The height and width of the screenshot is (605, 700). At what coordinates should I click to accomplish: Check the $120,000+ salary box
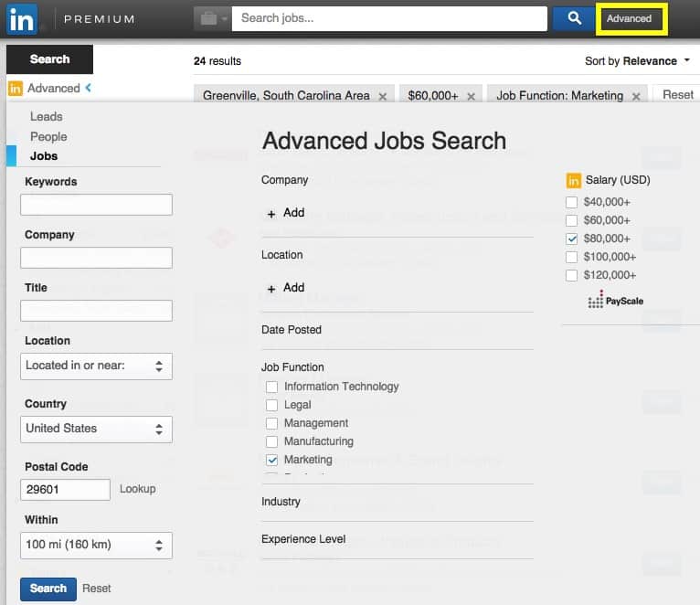pos(571,275)
